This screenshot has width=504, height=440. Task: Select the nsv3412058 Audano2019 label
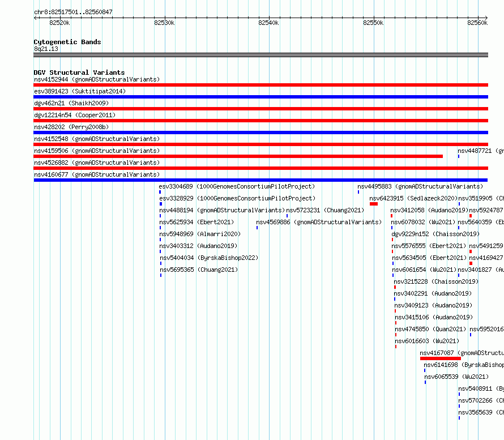tap(430, 210)
